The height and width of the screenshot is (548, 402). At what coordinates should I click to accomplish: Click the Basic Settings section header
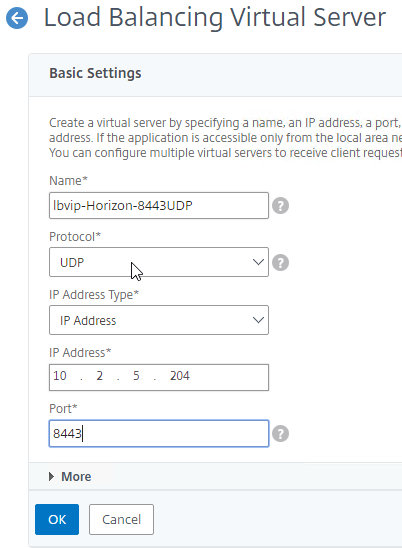tap(95, 73)
